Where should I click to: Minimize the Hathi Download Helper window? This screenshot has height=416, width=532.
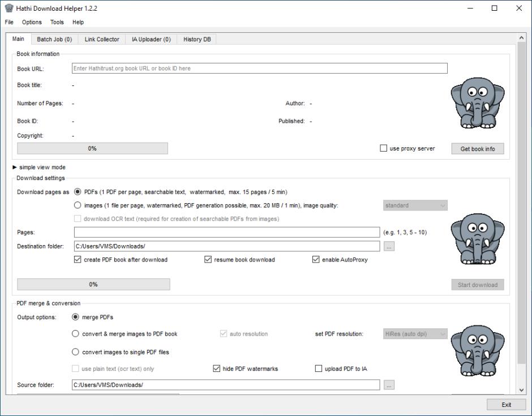pos(470,8)
